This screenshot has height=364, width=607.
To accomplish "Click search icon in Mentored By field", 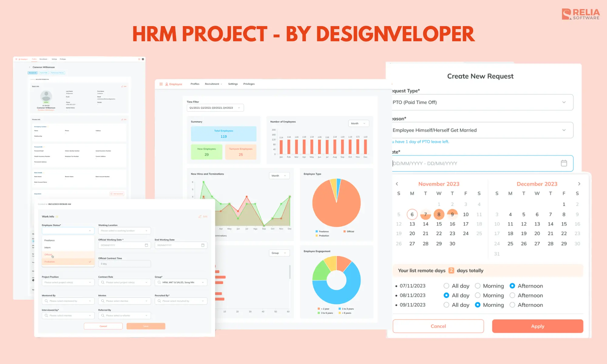I will tap(46, 301).
